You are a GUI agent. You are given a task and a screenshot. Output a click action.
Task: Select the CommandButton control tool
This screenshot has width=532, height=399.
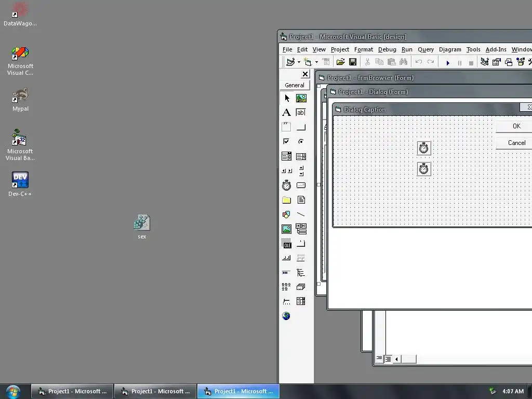pyautogui.click(x=301, y=127)
